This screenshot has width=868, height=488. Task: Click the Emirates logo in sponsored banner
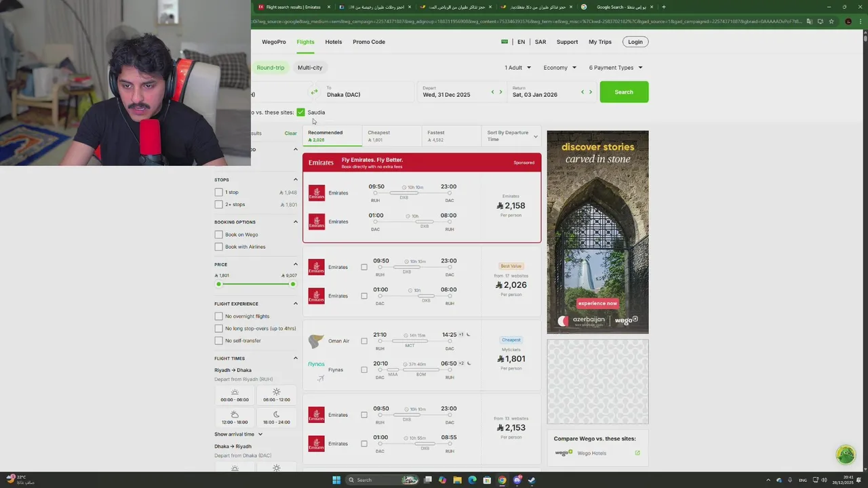tap(321, 163)
